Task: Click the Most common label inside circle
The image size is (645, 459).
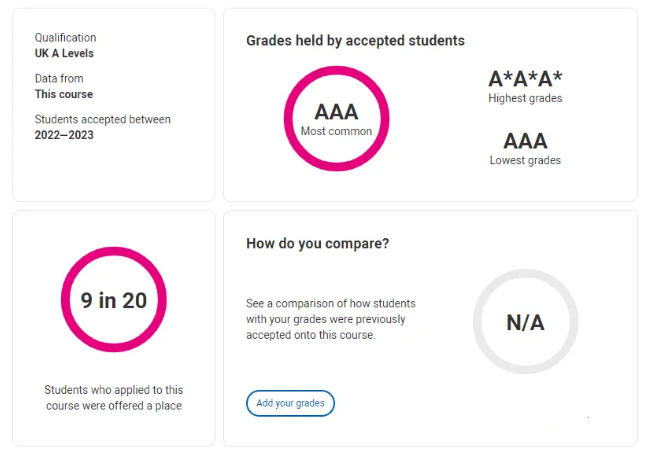Action: [x=336, y=131]
